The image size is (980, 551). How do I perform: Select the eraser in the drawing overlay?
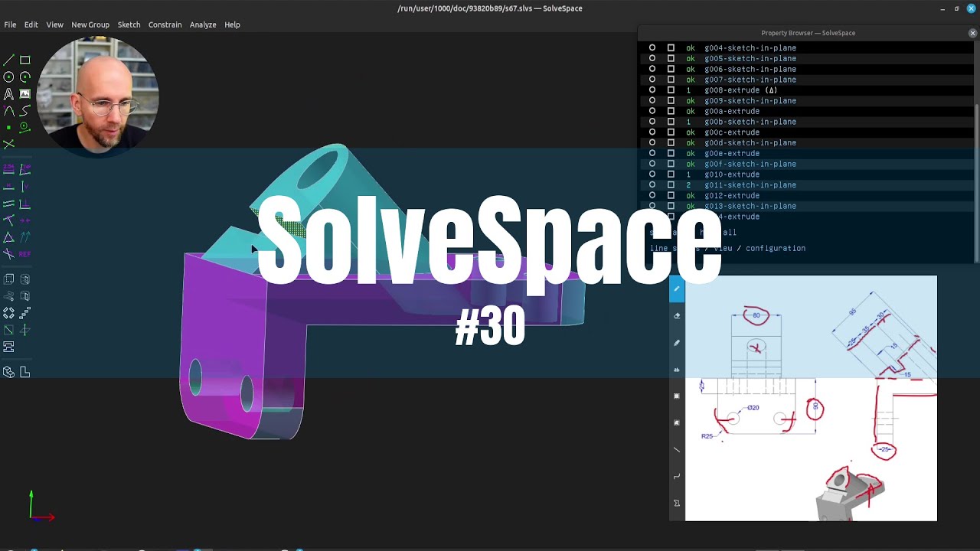677,315
